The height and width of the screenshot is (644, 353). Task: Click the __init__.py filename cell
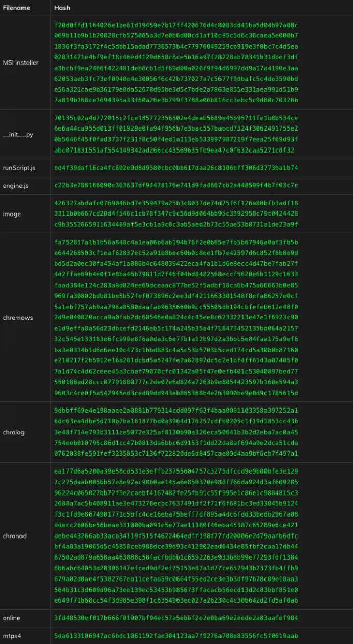[18, 135]
